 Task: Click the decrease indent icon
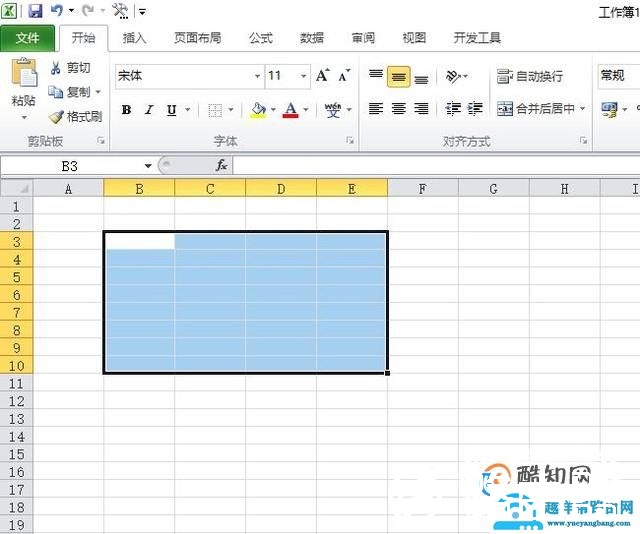click(x=453, y=109)
